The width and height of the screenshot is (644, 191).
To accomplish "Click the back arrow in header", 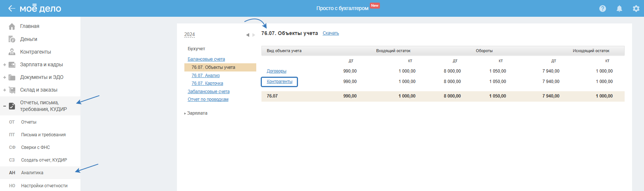I will (x=12, y=8).
